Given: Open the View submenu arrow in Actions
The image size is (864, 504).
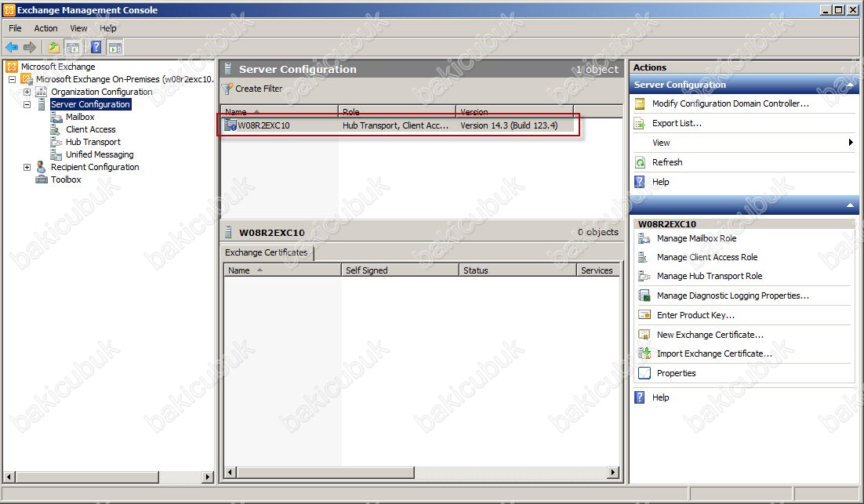Looking at the screenshot, I should pyautogui.click(x=851, y=143).
